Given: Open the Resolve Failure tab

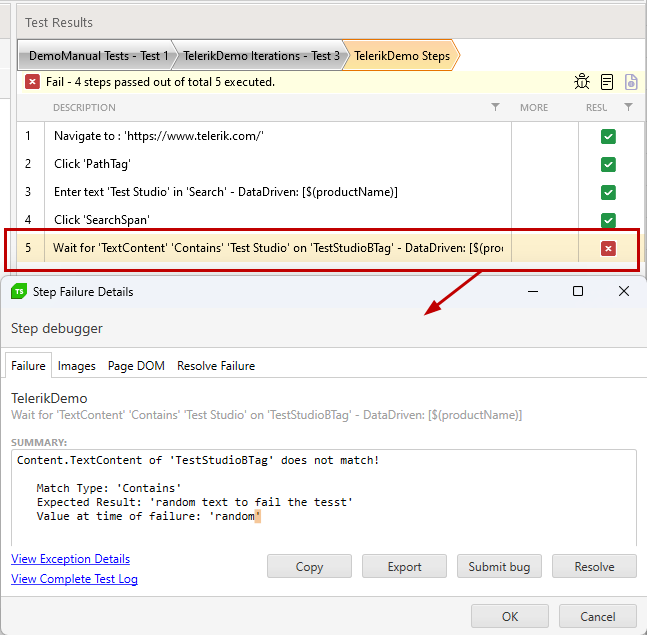Looking at the screenshot, I should pyautogui.click(x=216, y=366).
